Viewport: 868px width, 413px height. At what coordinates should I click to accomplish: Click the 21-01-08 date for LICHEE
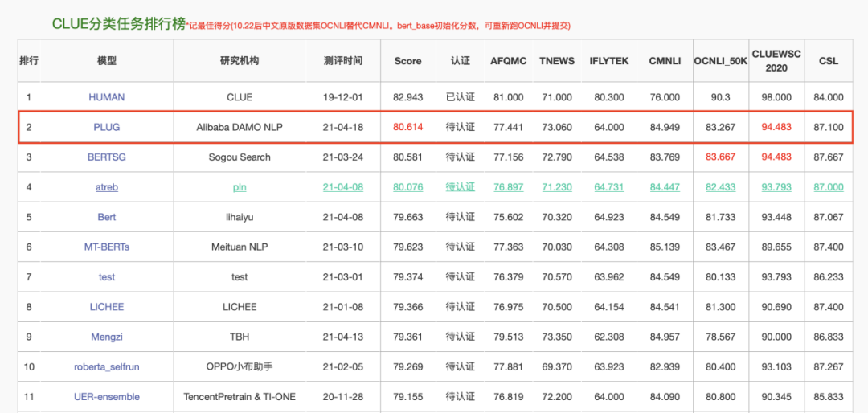342,307
